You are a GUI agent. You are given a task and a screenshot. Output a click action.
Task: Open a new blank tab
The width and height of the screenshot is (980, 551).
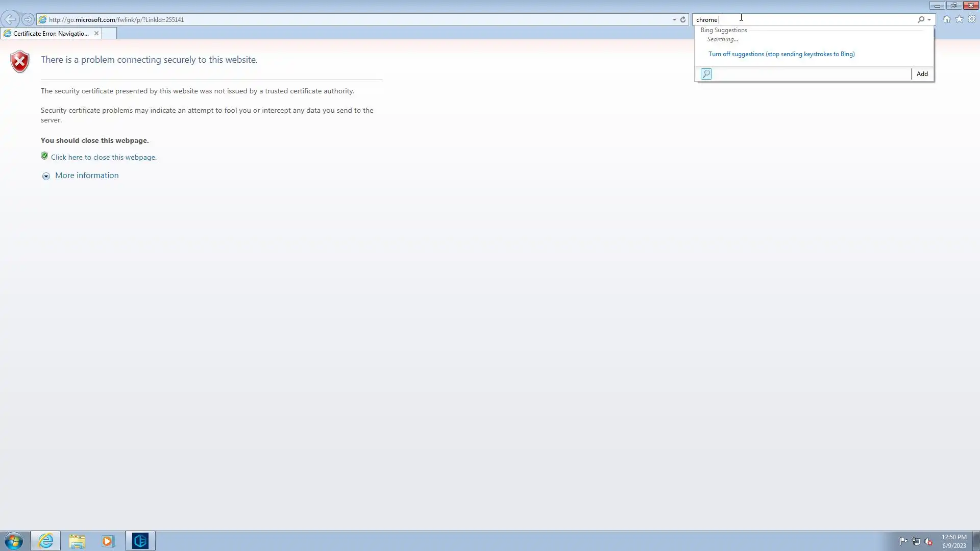pyautogui.click(x=109, y=34)
